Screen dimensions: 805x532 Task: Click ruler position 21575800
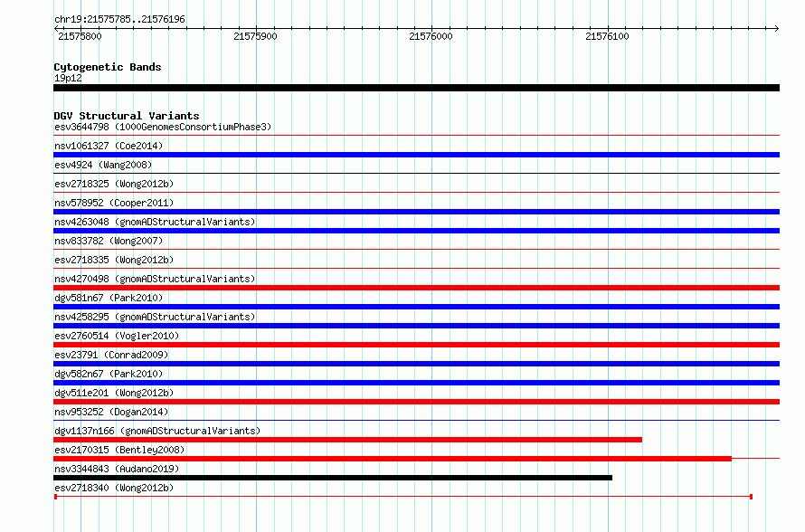[x=80, y=36]
